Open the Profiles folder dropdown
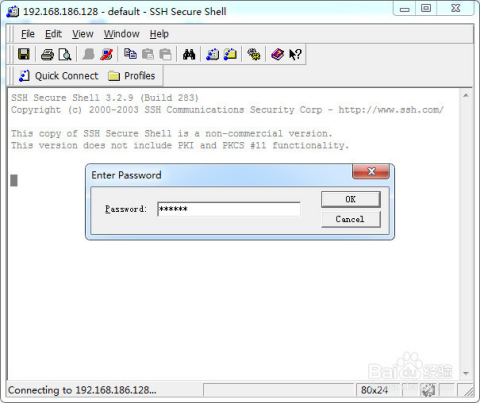The image size is (480, 403). (132, 76)
